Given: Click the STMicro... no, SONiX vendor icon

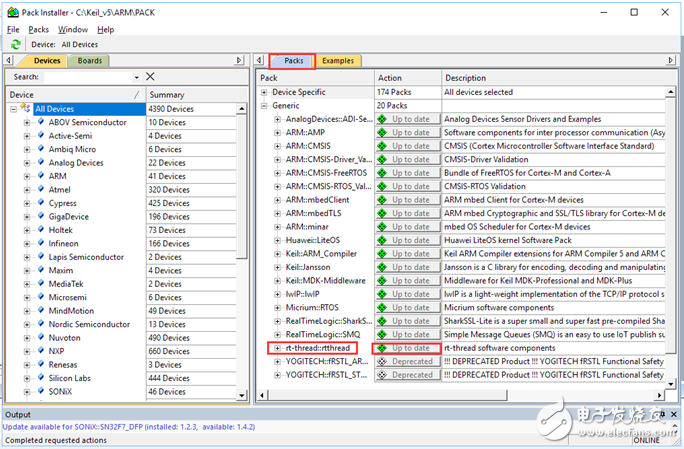Looking at the screenshot, I should (41, 391).
